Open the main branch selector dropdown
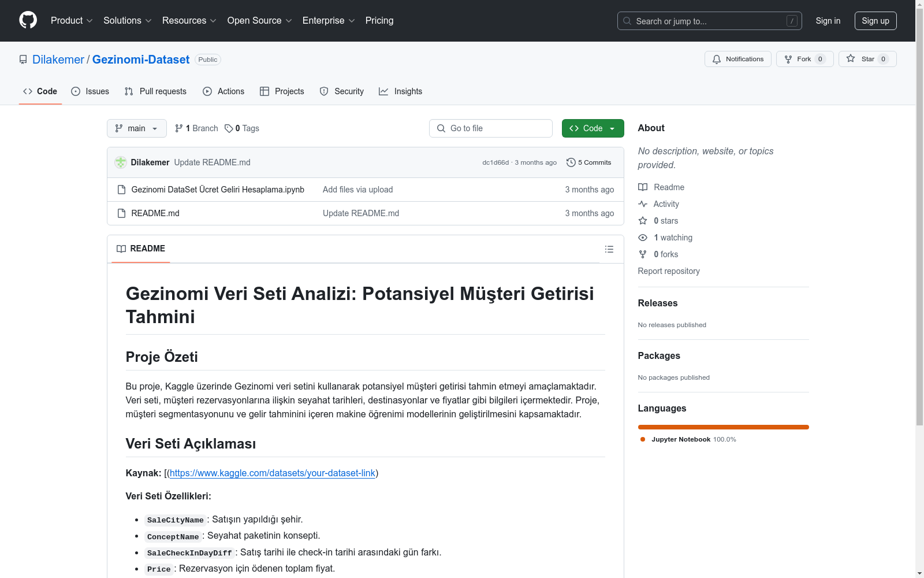 point(137,128)
